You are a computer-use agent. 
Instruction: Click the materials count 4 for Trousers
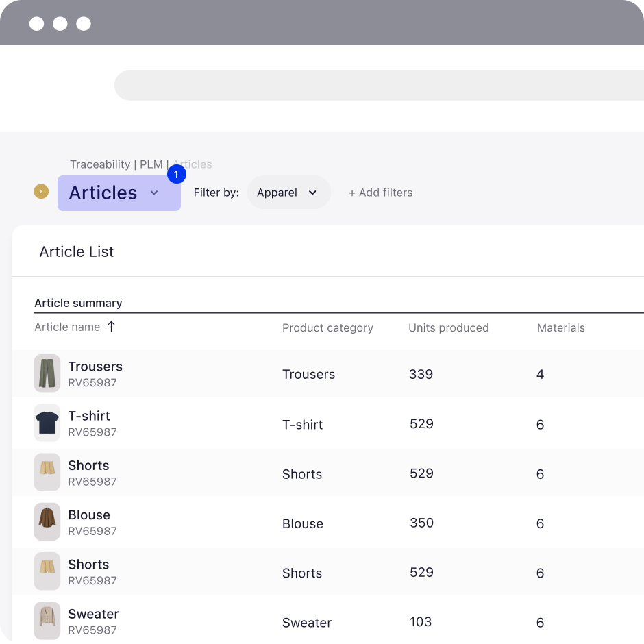(x=541, y=375)
